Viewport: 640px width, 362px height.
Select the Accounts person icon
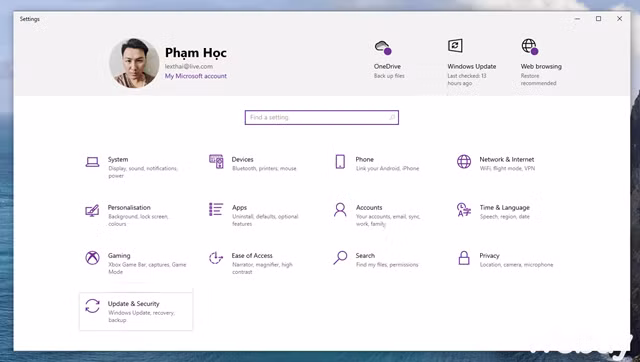pyautogui.click(x=340, y=210)
